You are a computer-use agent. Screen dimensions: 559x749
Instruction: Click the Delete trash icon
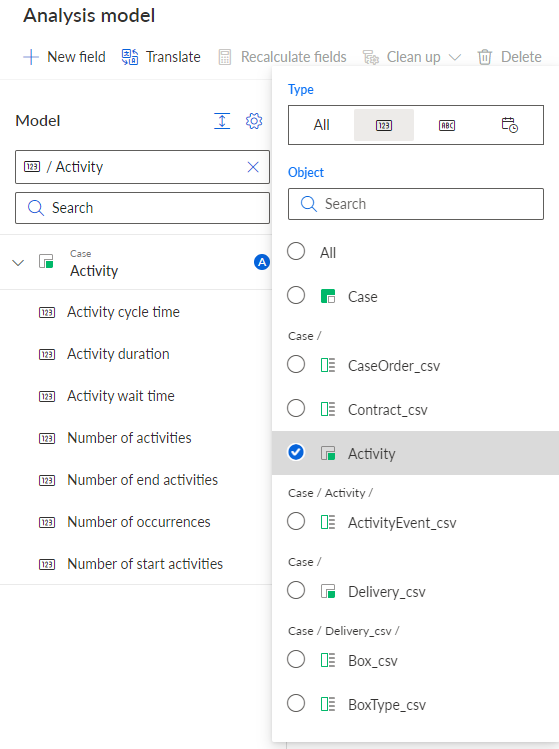click(x=485, y=57)
